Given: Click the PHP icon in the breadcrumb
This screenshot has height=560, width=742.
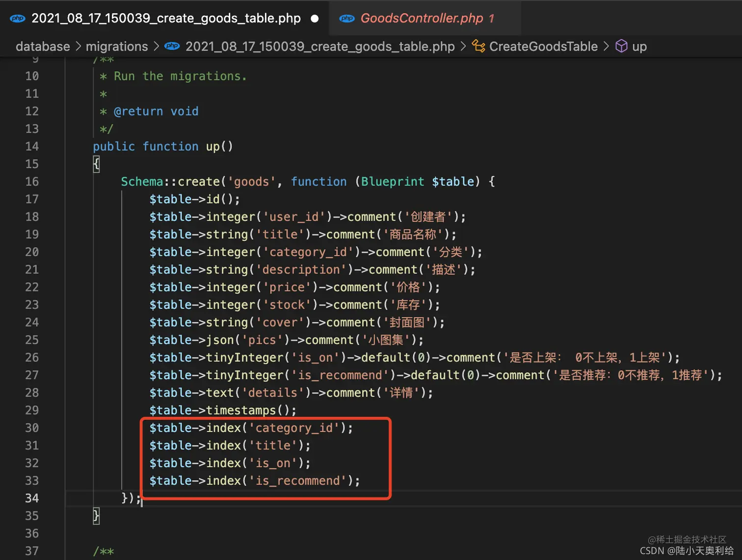Looking at the screenshot, I should 172,46.
